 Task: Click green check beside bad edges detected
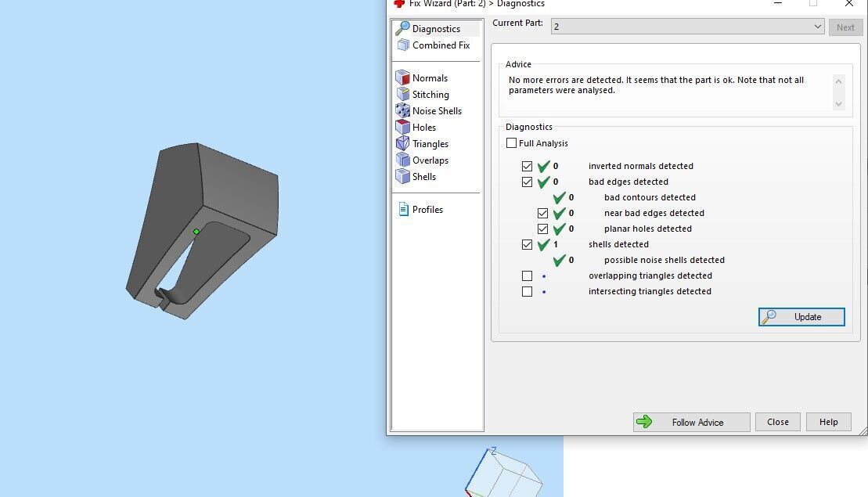544,182
